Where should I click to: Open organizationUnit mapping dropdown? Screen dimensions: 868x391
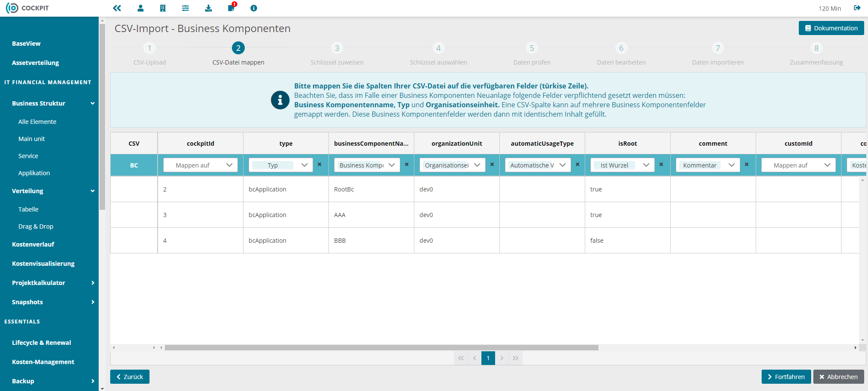[x=452, y=165]
